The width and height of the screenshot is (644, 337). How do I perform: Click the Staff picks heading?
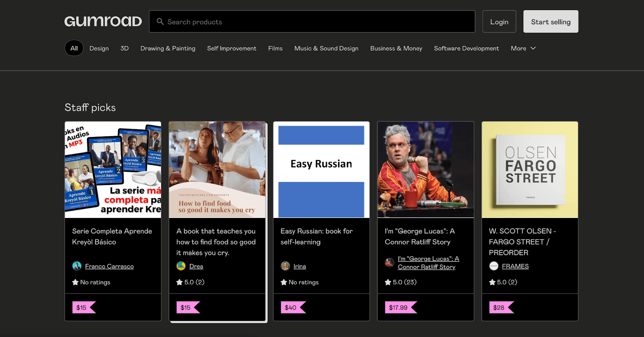pos(90,108)
